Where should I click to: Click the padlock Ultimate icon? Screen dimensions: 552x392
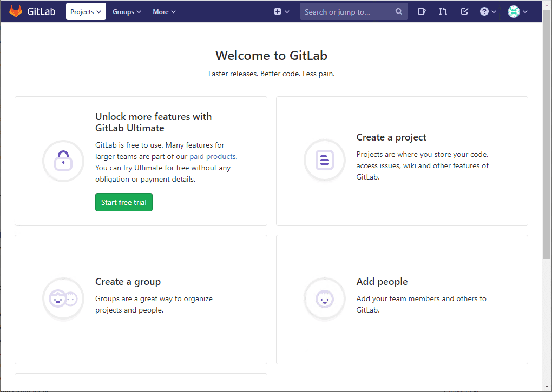click(x=63, y=161)
